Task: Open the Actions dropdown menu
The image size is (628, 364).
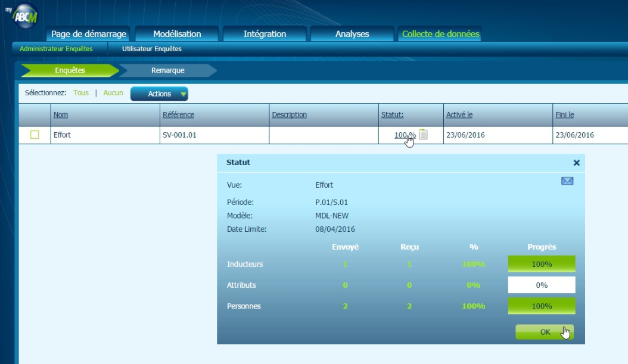Action: (159, 94)
